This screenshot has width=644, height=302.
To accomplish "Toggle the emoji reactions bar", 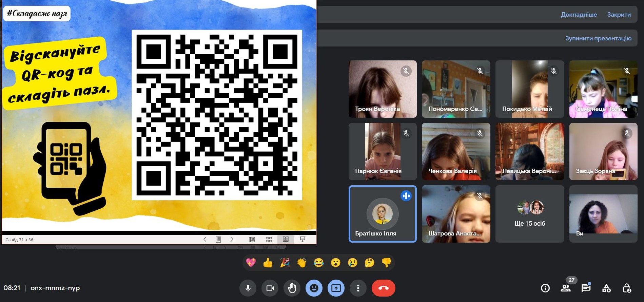I will 314,288.
